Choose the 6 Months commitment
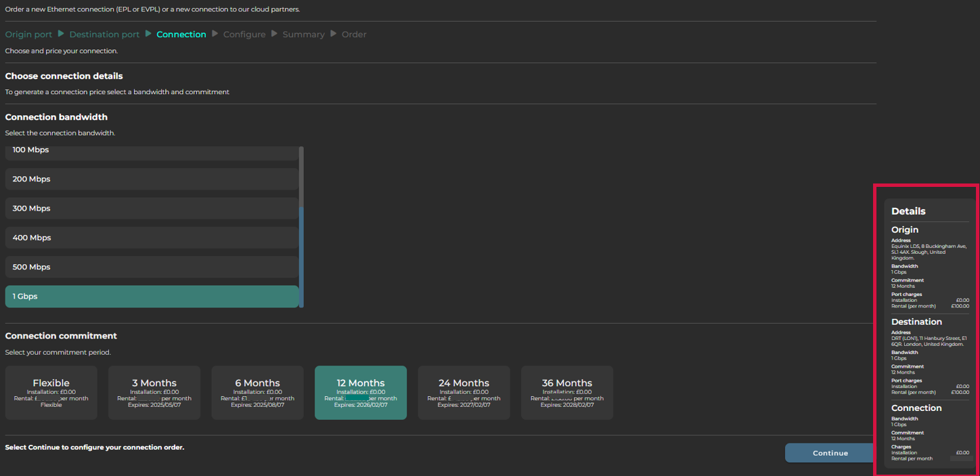This screenshot has height=476, width=980. [x=257, y=393]
